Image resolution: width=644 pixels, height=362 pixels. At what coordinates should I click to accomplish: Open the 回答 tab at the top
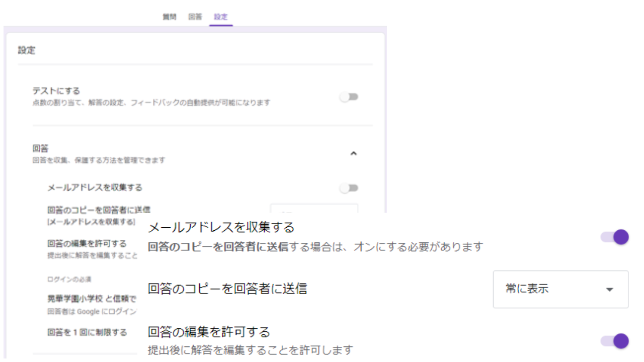click(195, 17)
